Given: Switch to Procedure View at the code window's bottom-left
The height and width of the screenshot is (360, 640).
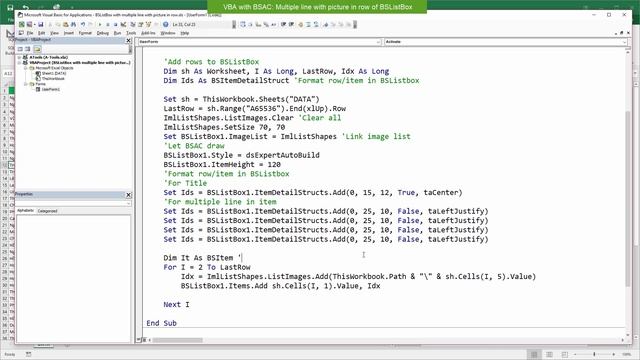Looking at the screenshot, I should click(139, 340).
